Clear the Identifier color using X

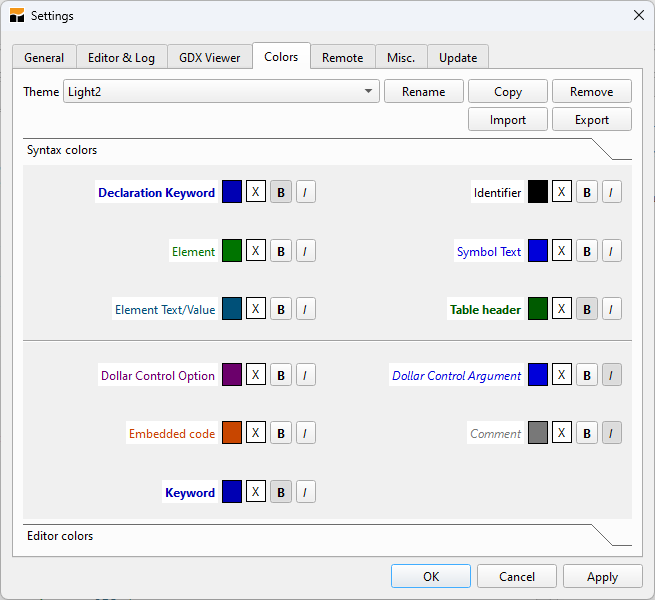click(x=562, y=192)
